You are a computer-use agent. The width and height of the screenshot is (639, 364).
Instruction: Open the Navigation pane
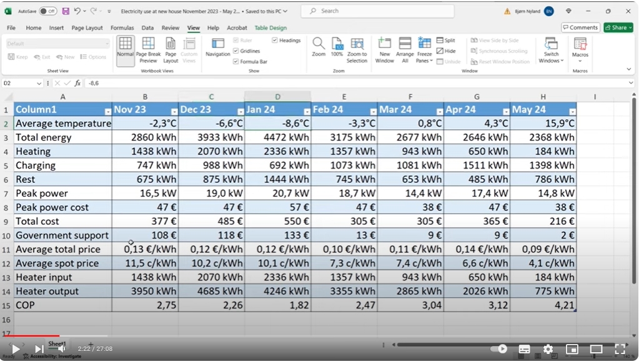(218, 47)
